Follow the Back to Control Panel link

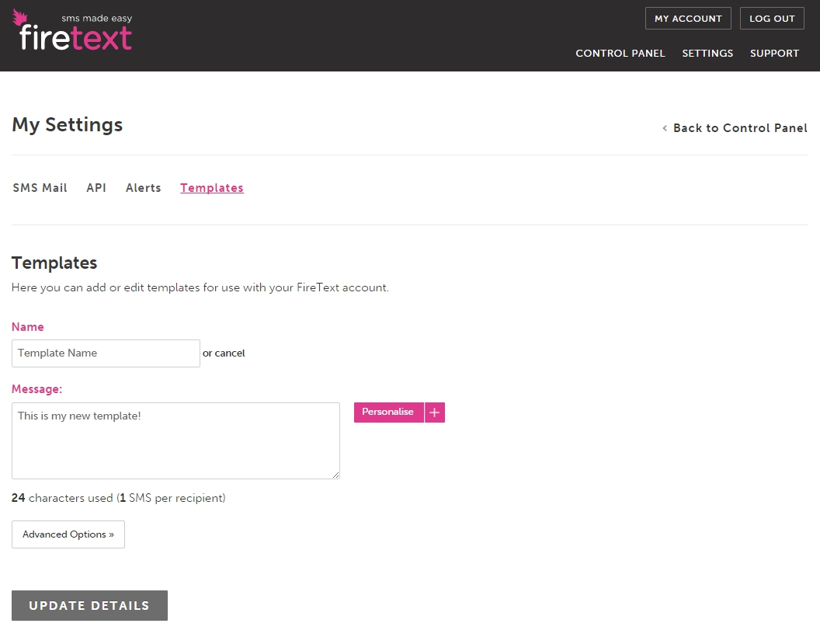[x=739, y=128]
